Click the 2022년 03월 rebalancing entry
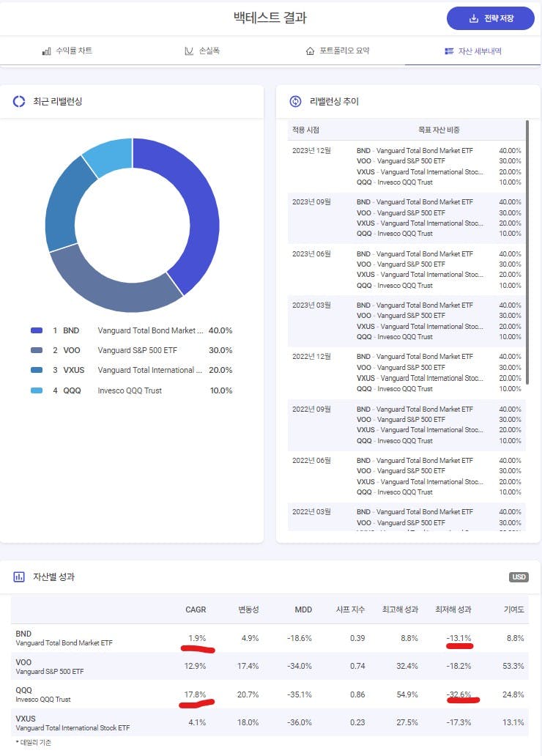The height and width of the screenshot is (756, 542). click(406, 517)
